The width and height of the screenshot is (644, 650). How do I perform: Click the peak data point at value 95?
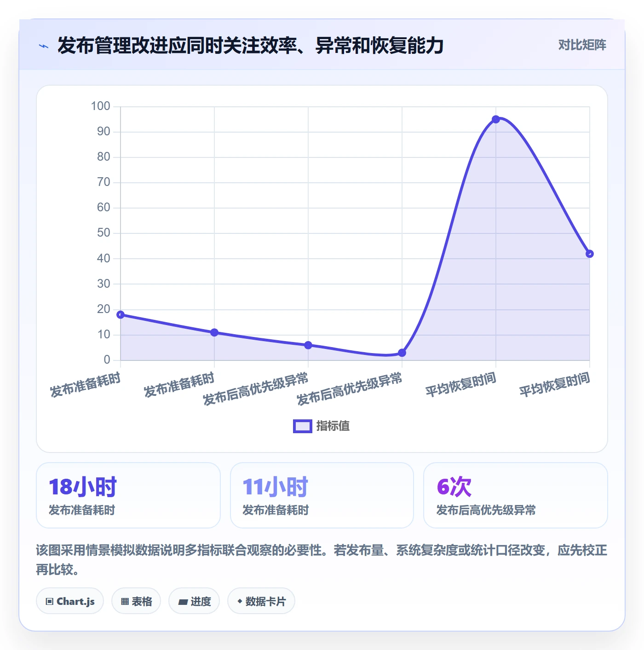(x=495, y=119)
